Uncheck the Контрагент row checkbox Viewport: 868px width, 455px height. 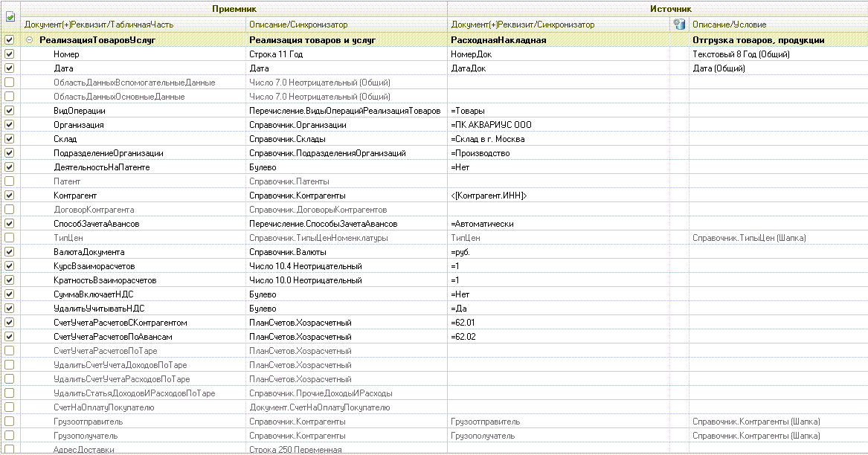[x=10, y=196]
